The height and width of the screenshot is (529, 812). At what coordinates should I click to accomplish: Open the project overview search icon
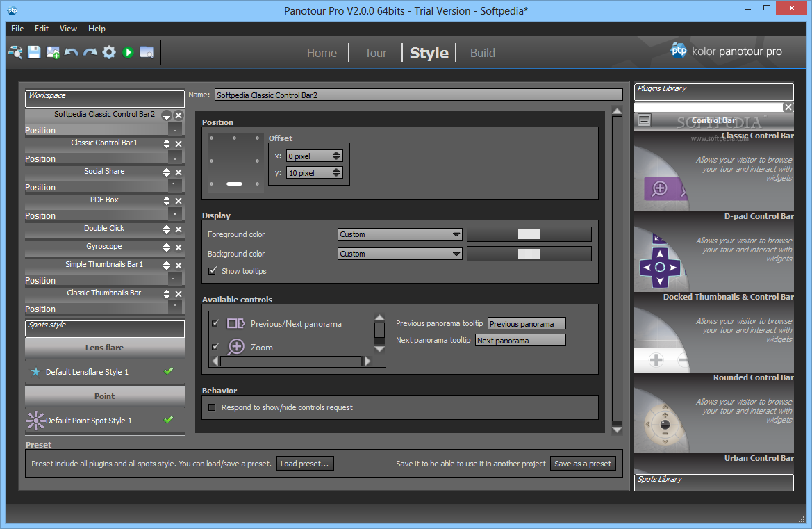pyautogui.click(x=15, y=52)
